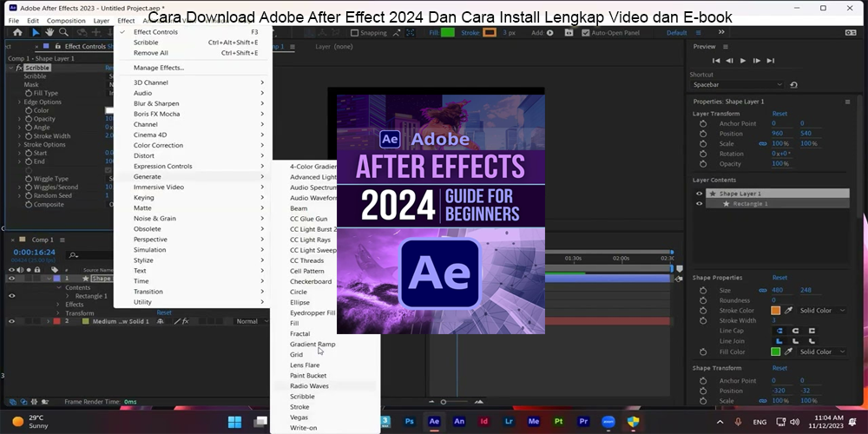Toggle stopwatch for Rotation
868x434 pixels.
703,154
